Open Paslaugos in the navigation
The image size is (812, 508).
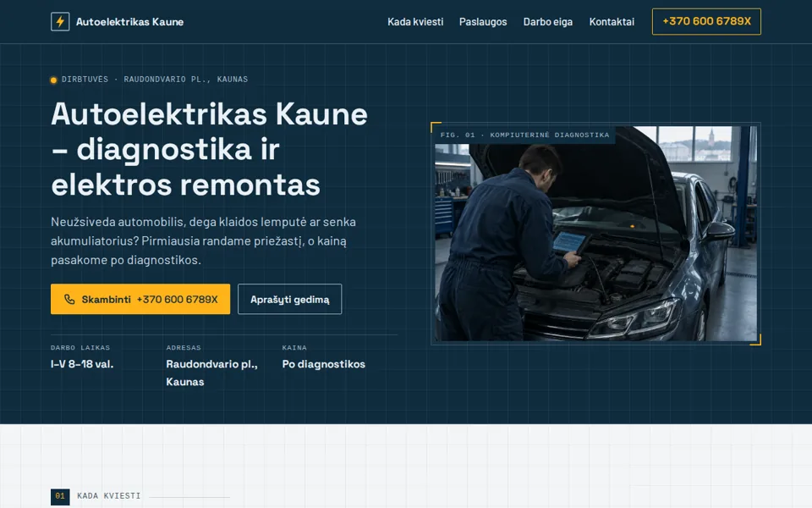pos(483,22)
